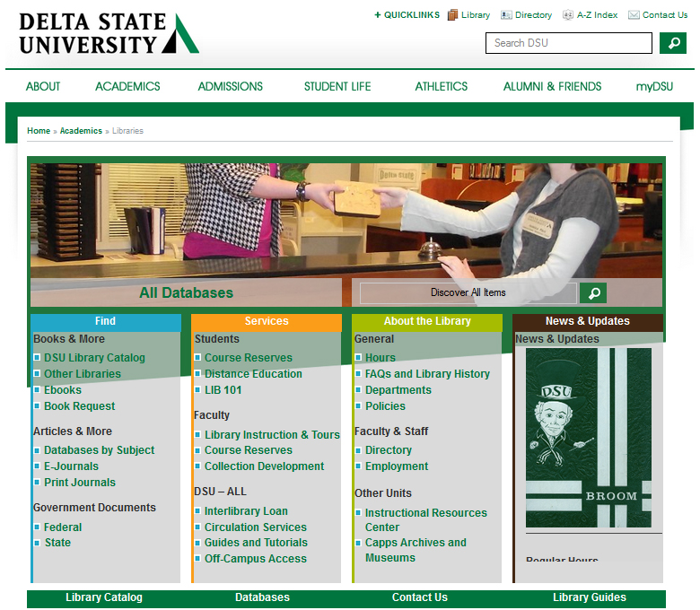
Task: Open the ABOUT menu
Action: coord(43,87)
